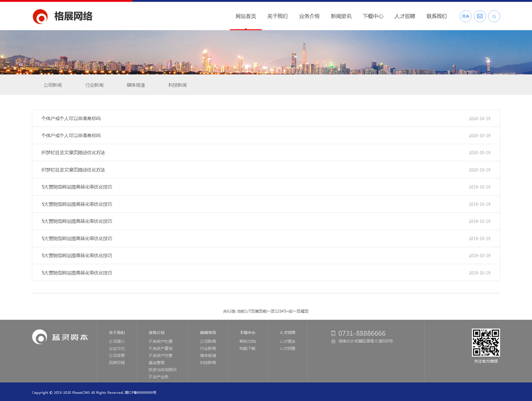Image resolution: width=532 pixels, height=401 pixels.
Task: Click the search magnifier icon in header
Action: (494, 16)
